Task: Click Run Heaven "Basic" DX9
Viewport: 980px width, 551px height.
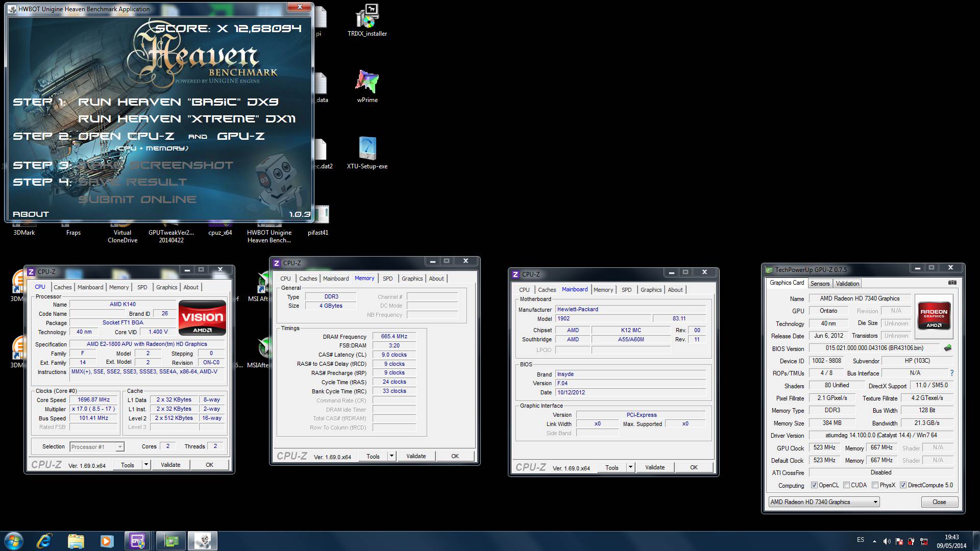Action: [x=178, y=102]
